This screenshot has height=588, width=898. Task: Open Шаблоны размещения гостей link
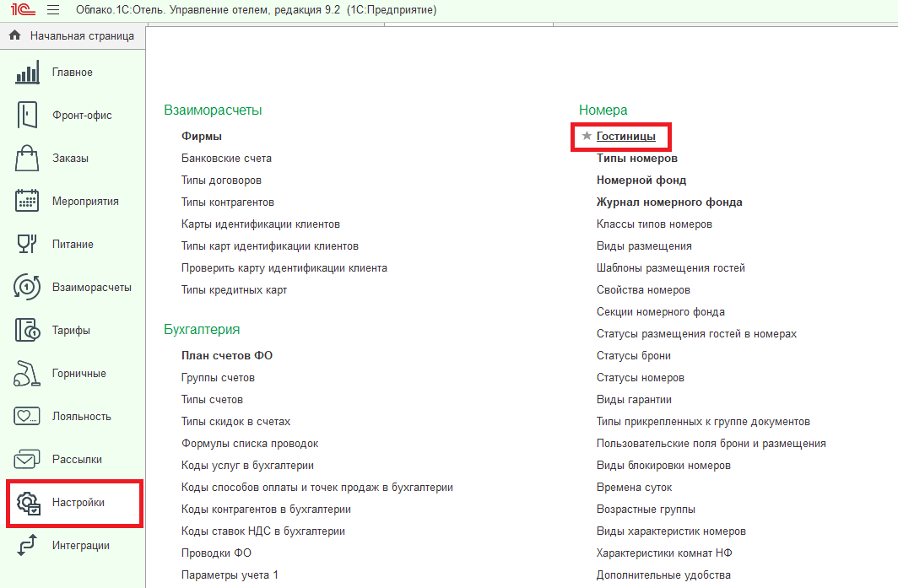click(x=670, y=268)
